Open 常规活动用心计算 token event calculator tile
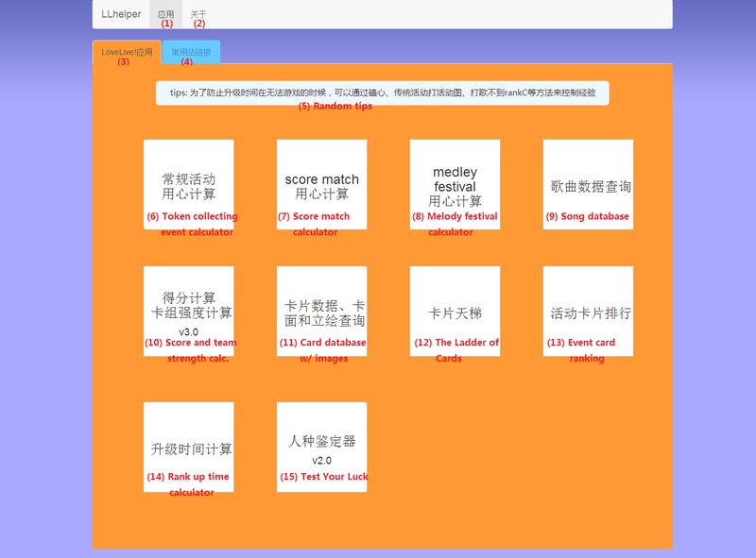Viewport: 756px width, 558px height. 188,184
